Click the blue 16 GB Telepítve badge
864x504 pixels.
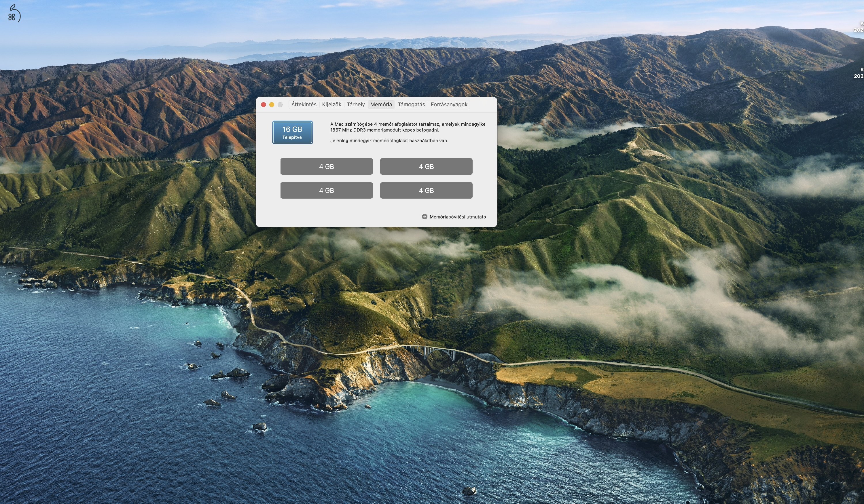tap(292, 132)
